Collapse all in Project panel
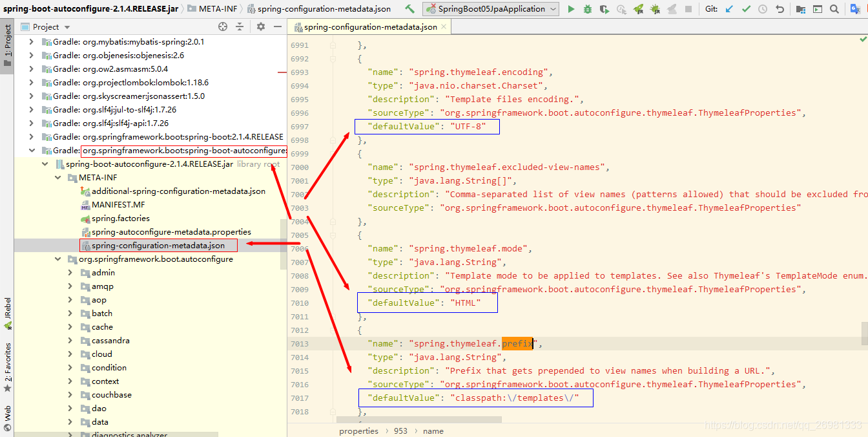 (x=240, y=27)
